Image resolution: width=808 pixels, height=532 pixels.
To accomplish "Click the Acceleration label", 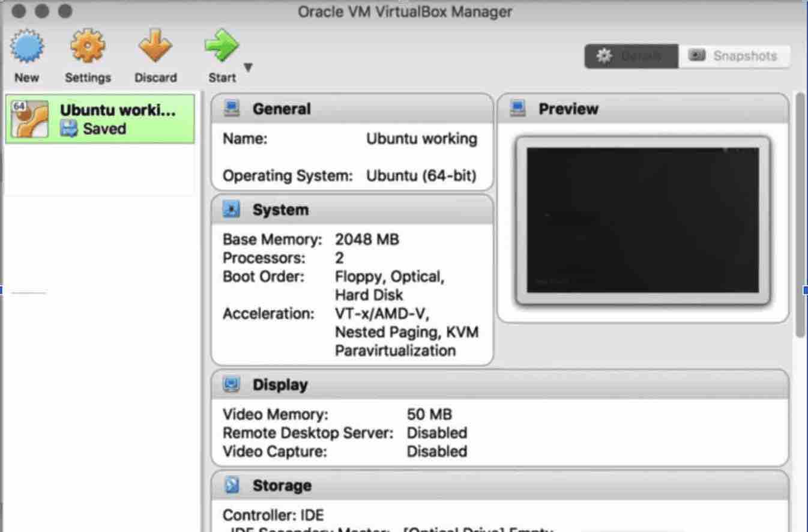I will pyautogui.click(x=268, y=314).
